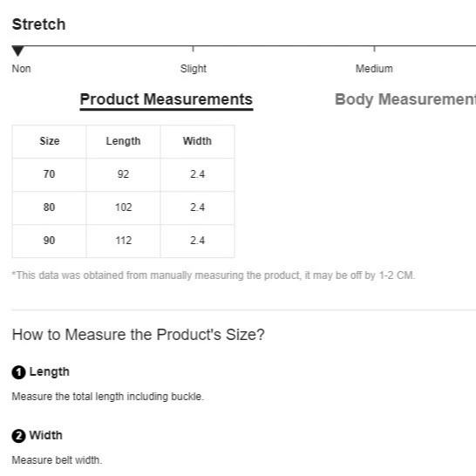Click the Length column header
Viewport: 476px width, 476px height.
click(123, 141)
